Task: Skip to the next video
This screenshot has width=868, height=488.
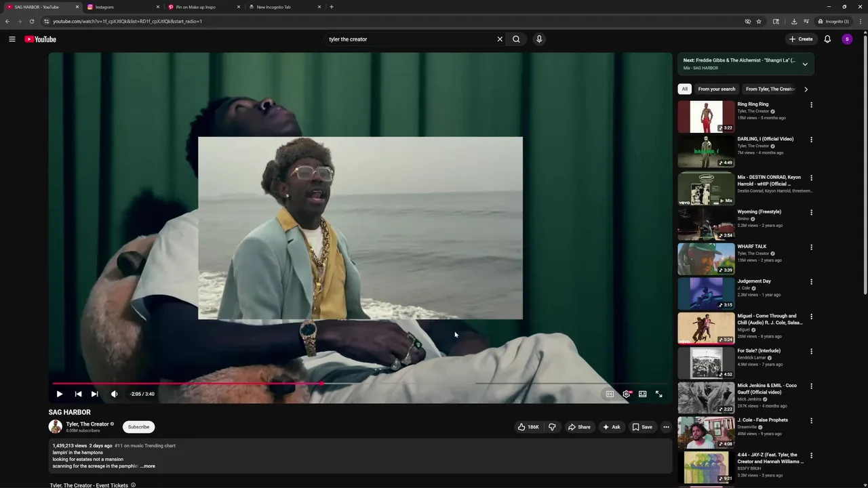Action: pos(94,394)
